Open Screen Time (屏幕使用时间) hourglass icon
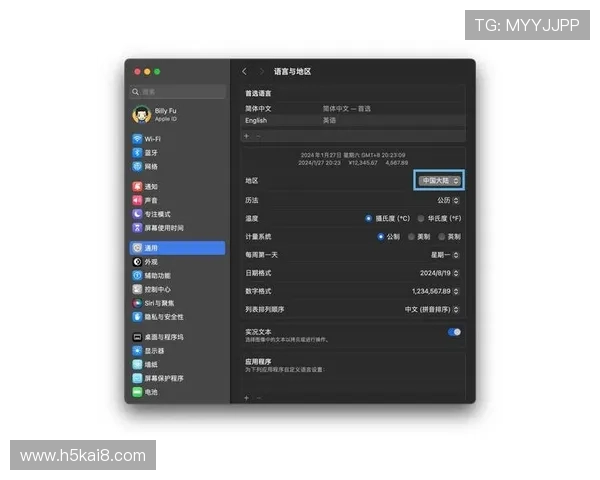This screenshot has height=480, width=600. click(137, 228)
